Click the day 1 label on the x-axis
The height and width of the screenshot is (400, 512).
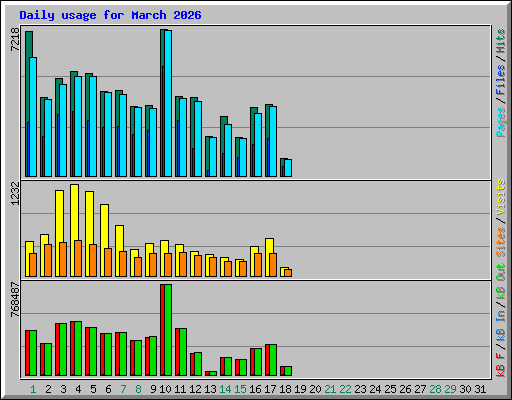pyautogui.click(x=33, y=389)
